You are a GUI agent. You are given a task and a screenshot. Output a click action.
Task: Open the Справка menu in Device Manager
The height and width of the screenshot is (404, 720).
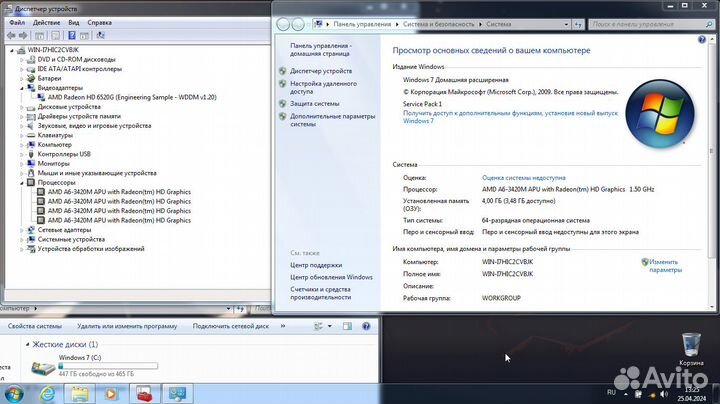tap(100, 22)
